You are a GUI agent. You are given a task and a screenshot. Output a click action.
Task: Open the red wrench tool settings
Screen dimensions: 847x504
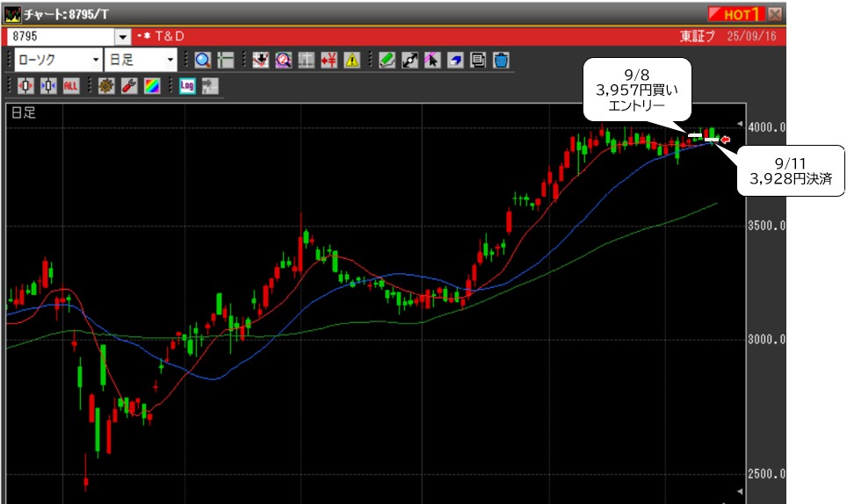point(129,86)
